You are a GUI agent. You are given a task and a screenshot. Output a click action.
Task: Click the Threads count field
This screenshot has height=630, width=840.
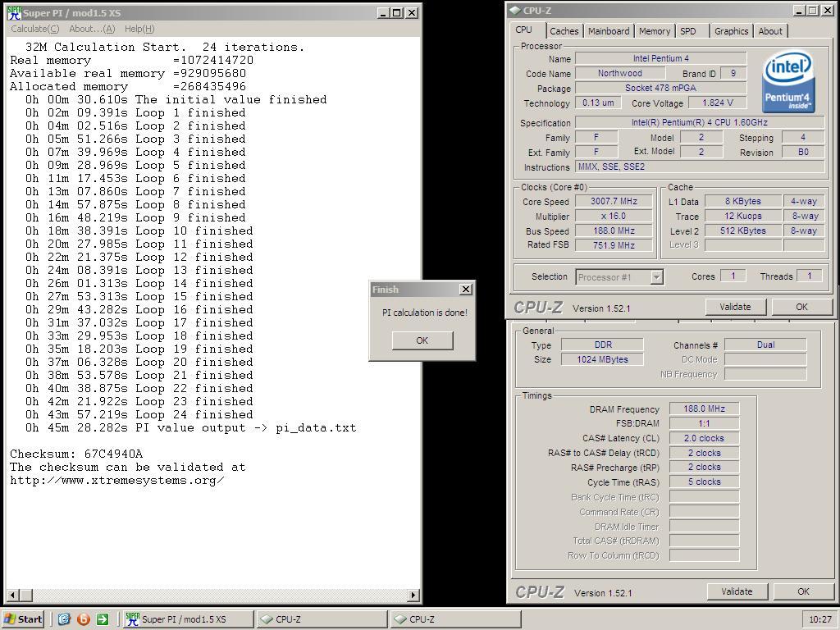(810, 276)
